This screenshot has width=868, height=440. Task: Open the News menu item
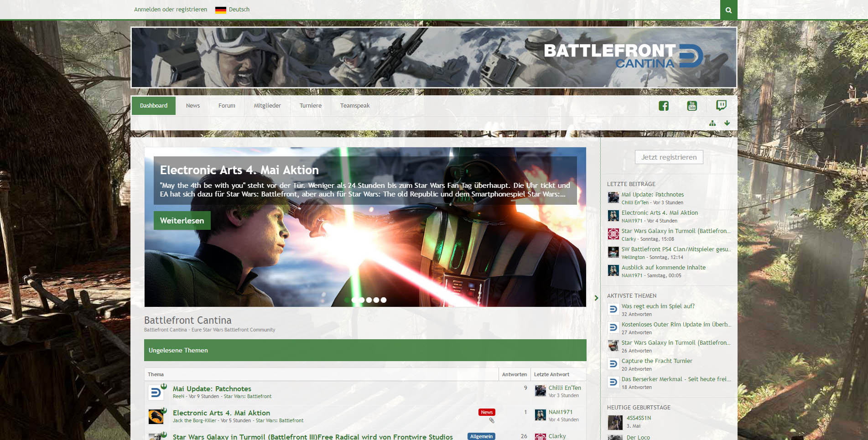click(x=193, y=106)
